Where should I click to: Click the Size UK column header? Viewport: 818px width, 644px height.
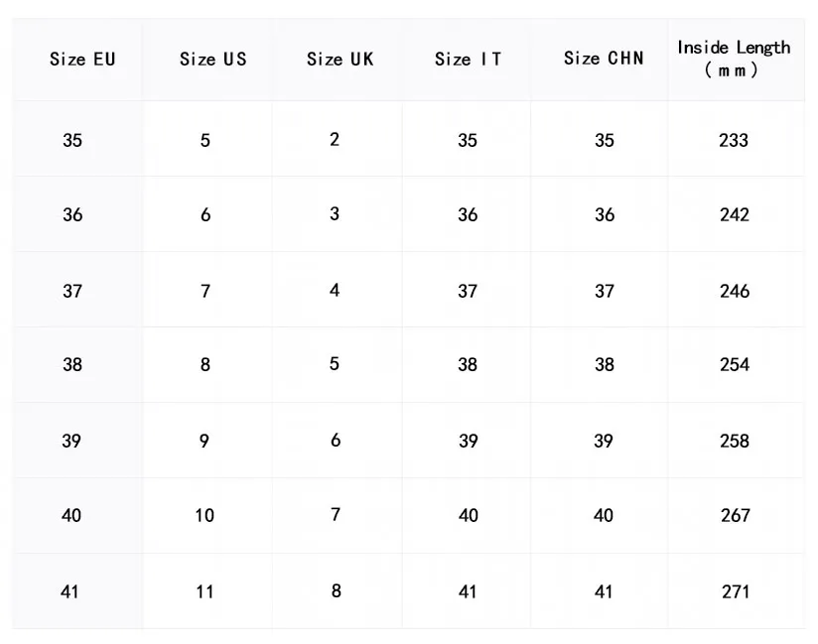click(340, 60)
